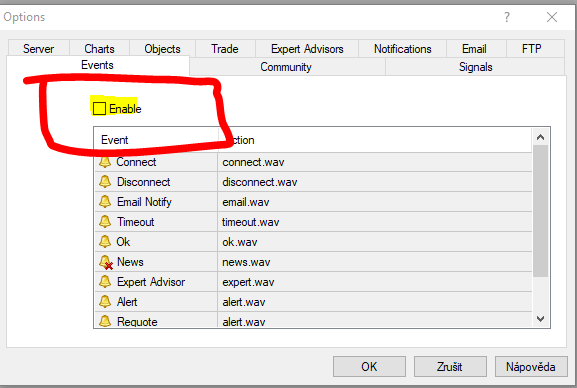Open help with Nápověda button
Screen dimensions: 577x388
[x=531, y=366]
